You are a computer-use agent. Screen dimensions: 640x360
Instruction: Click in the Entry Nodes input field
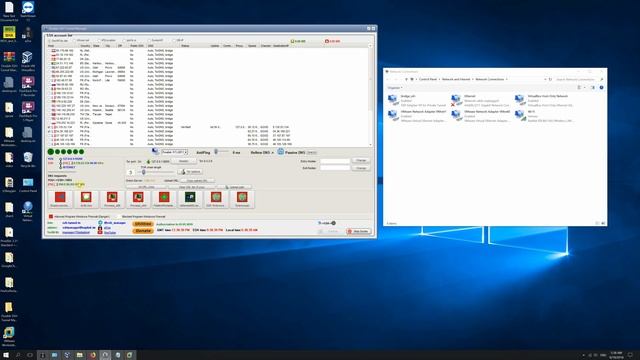tap(335, 161)
